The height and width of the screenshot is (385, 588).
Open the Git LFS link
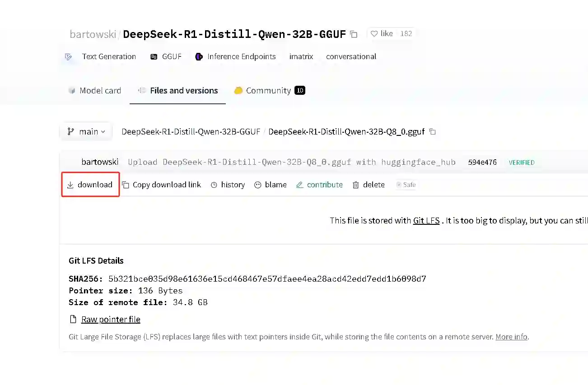[x=426, y=221]
